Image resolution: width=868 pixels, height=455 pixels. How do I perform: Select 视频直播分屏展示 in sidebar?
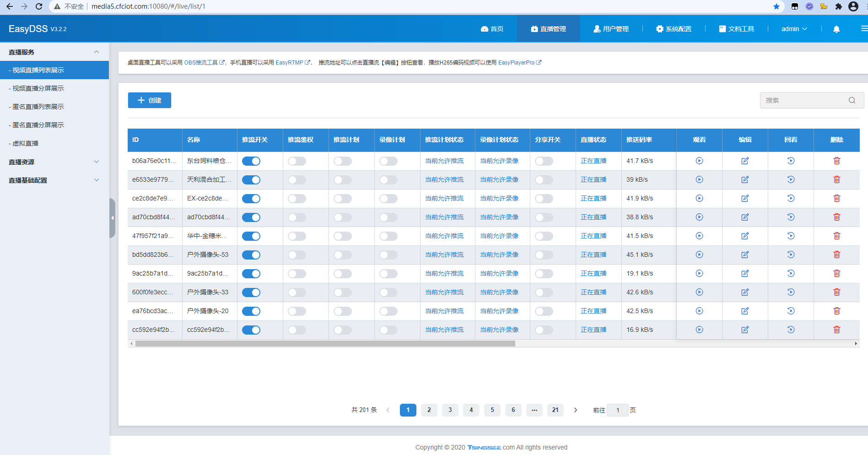pyautogui.click(x=54, y=88)
